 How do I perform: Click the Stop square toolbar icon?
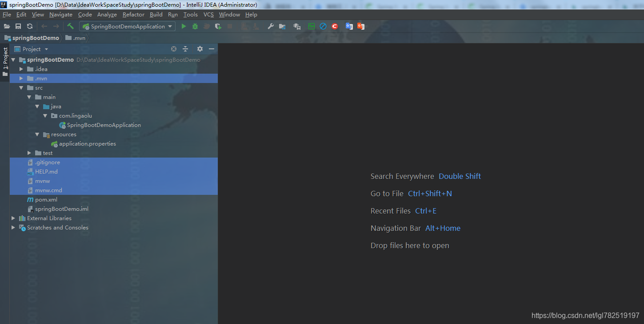tap(230, 27)
